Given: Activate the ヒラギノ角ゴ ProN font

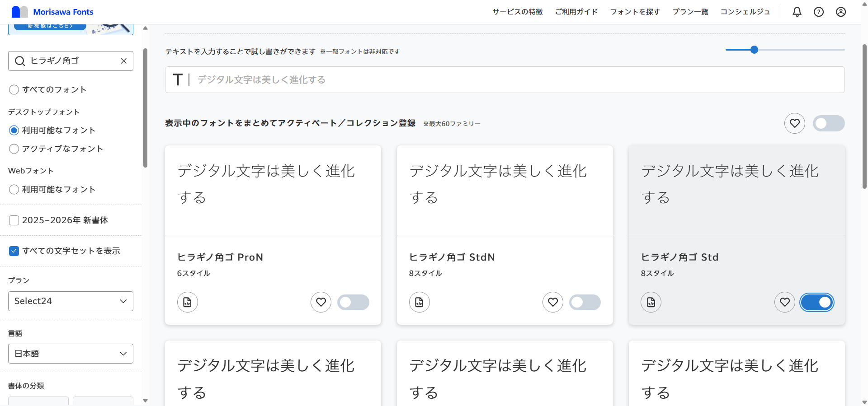Looking at the screenshot, I should (x=353, y=302).
